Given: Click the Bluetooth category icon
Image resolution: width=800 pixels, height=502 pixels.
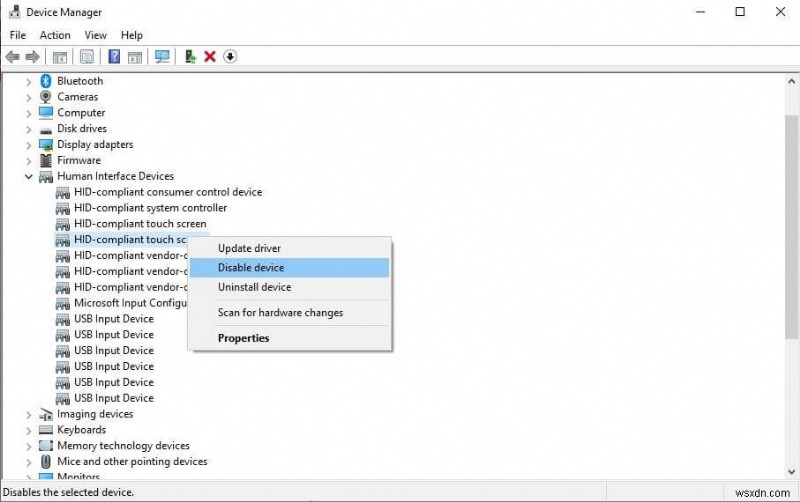Looking at the screenshot, I should point(46,81).
